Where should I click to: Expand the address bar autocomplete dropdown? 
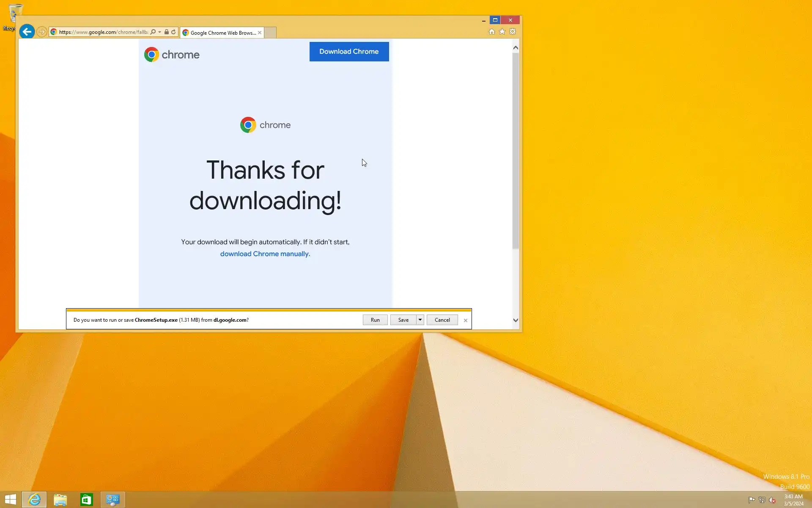point(160,32)
